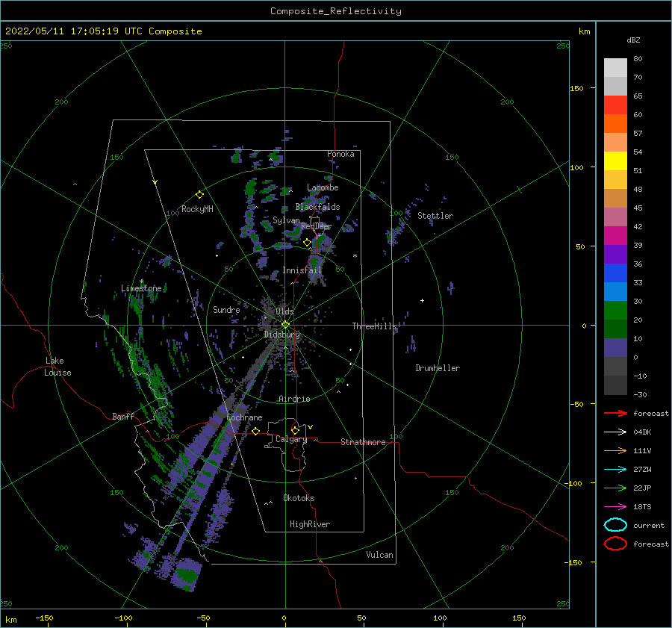This screenshot has width=672, height=628.
Task: Click the yellow diamond marker near Cochrane
Action: click(255, 432)
